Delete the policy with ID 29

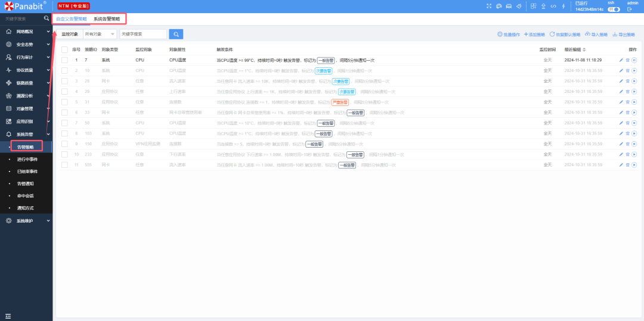[627, 92]
